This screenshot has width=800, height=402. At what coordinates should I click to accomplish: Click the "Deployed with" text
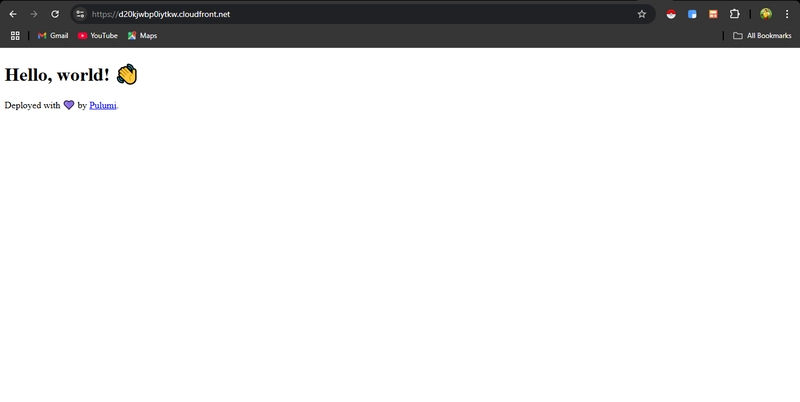pyautogui.click(x=32, y=105)
